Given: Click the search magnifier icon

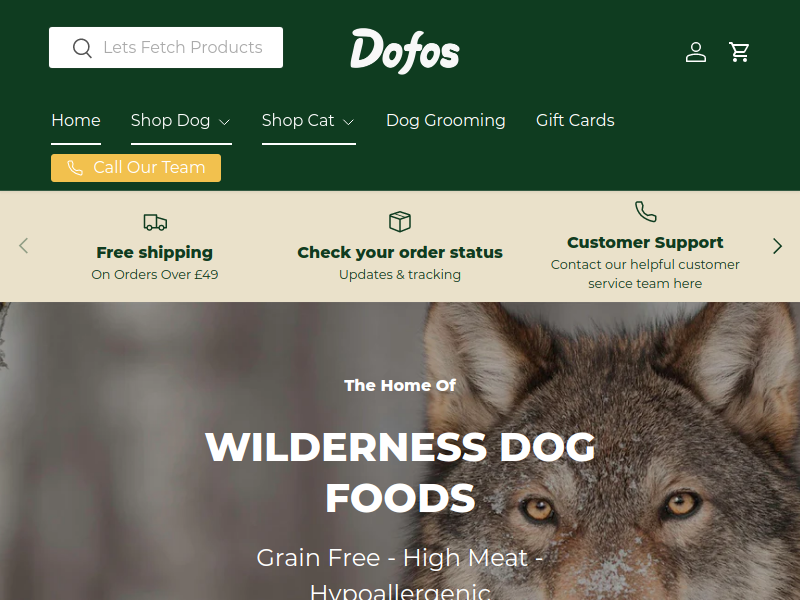Looking at the screenshot, I should click(x=82, y=48).
